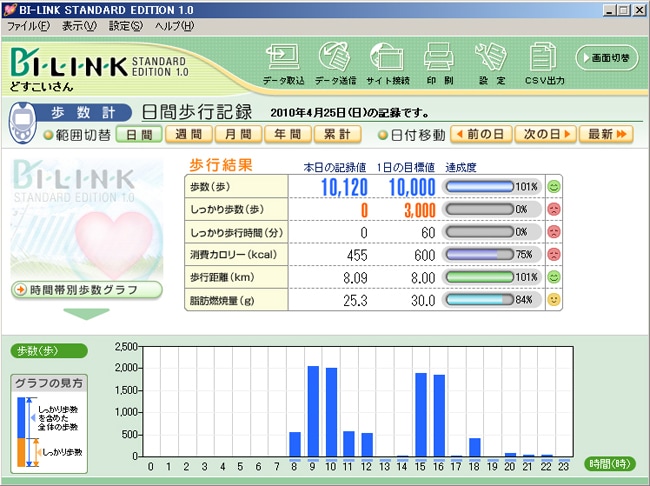Click the bar for hour 8

[x=295, y=444]
